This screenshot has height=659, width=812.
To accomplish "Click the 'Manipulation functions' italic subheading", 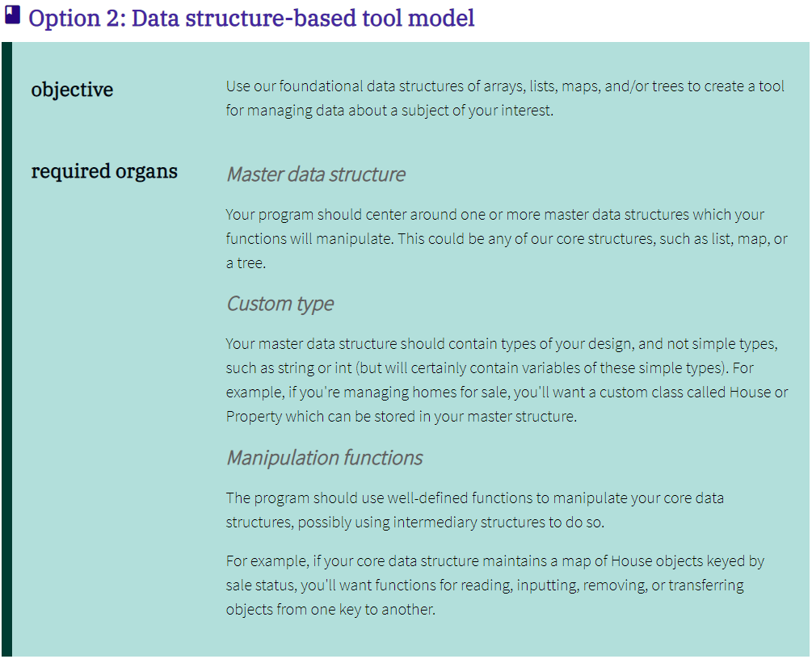I will 325,458.
